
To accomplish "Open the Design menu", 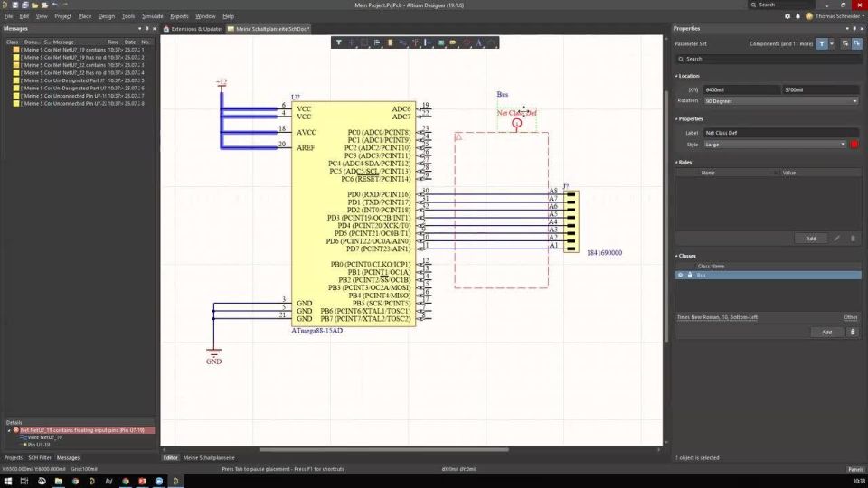I will (x=107, y=16).
